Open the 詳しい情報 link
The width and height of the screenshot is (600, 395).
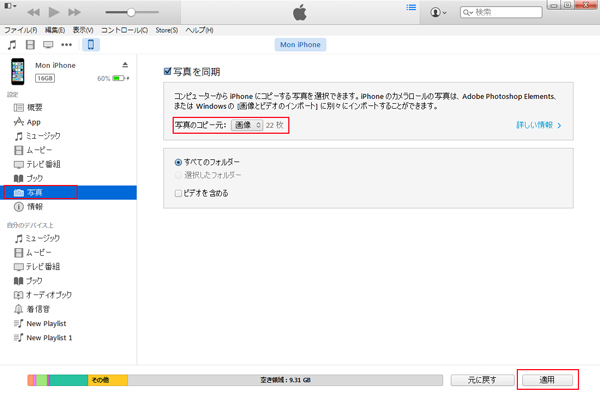pyautogui.click(x=539, y=125)
